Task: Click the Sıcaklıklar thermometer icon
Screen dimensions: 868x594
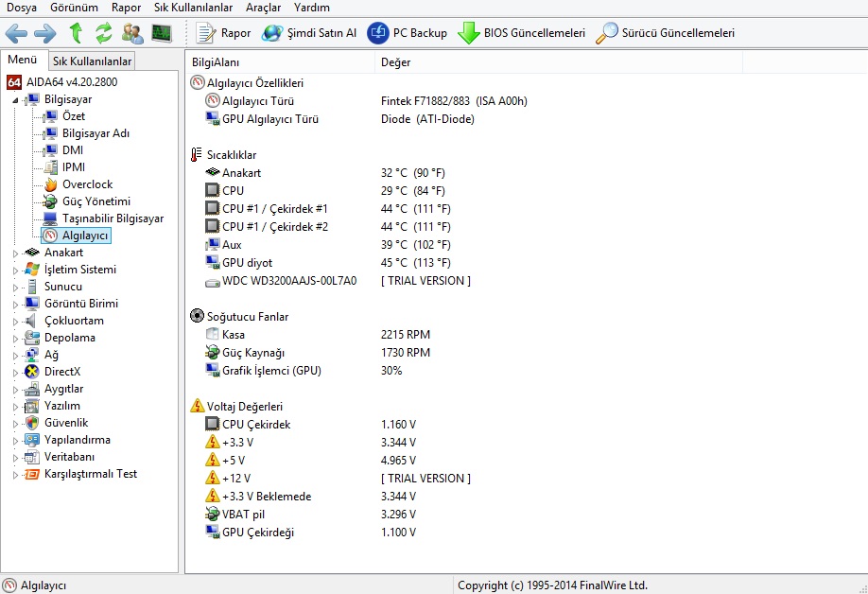Action: [196, 155]
